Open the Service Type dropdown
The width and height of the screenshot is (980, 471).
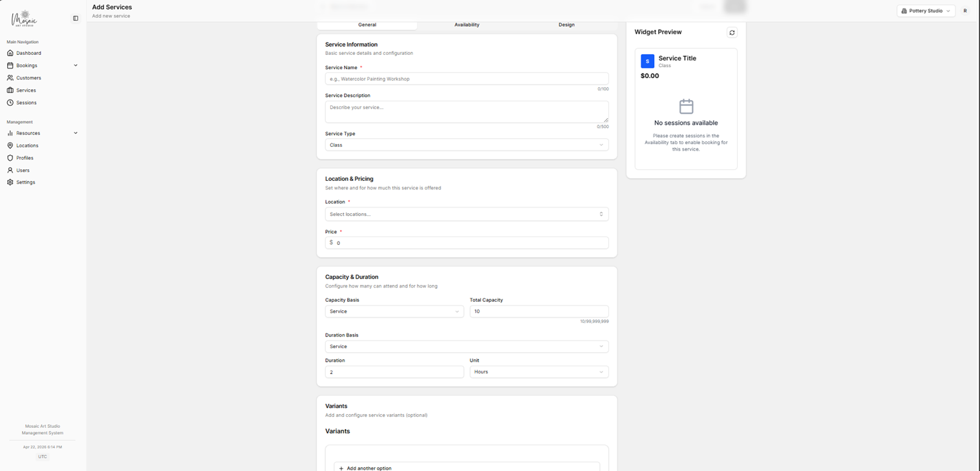(466, 145)
